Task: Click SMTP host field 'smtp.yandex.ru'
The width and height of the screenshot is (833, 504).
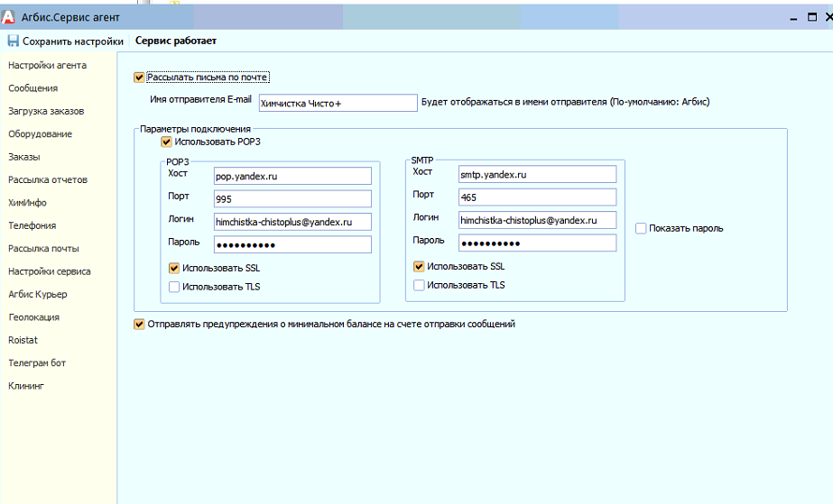Action: pos(538,175)
